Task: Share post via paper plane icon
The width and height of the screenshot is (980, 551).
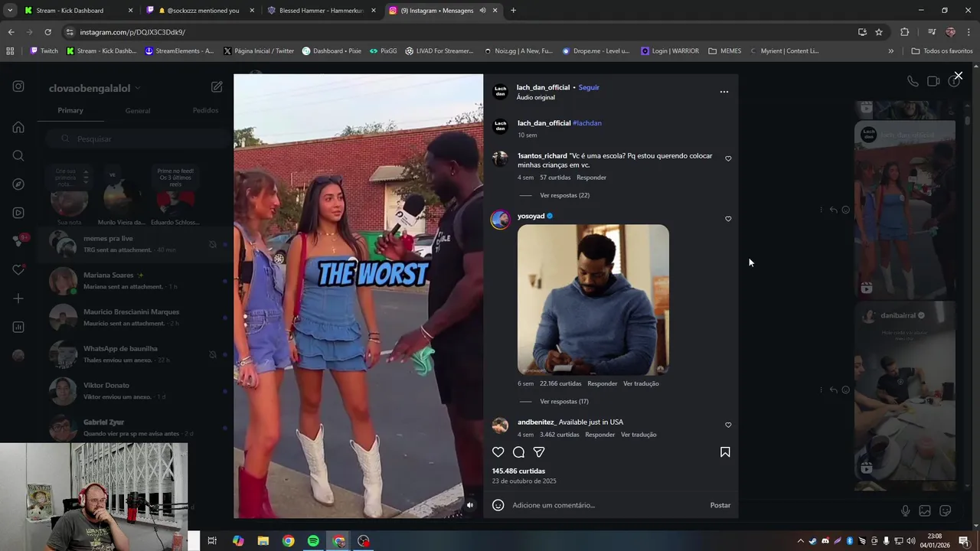Action: pyautogui.click(x=539, y=452)
